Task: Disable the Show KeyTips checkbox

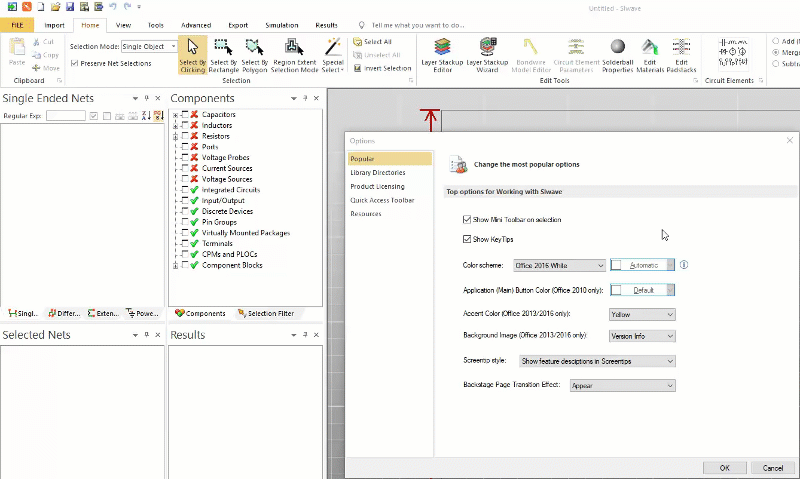Action: pos(468,239)
